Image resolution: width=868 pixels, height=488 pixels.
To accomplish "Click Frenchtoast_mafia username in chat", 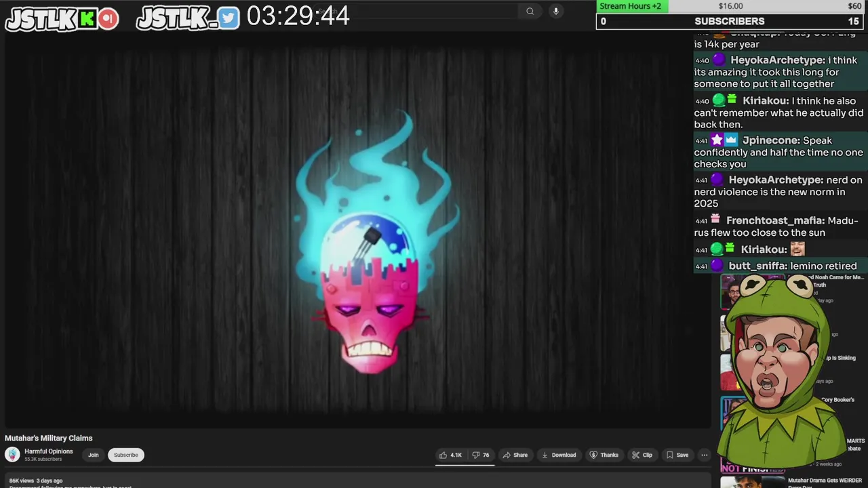I will pos(775,220).
